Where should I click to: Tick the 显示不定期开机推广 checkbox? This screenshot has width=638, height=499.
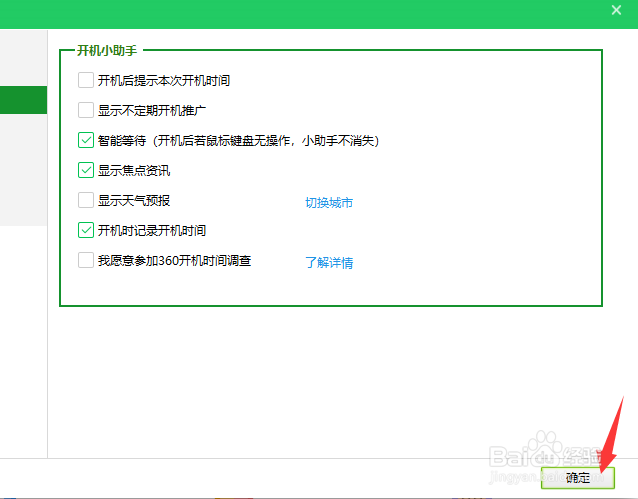click(x=86, y=110)
